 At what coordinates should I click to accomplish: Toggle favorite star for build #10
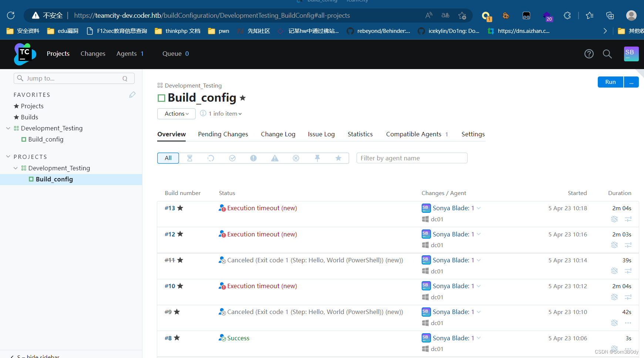click(x=180, y=286)
